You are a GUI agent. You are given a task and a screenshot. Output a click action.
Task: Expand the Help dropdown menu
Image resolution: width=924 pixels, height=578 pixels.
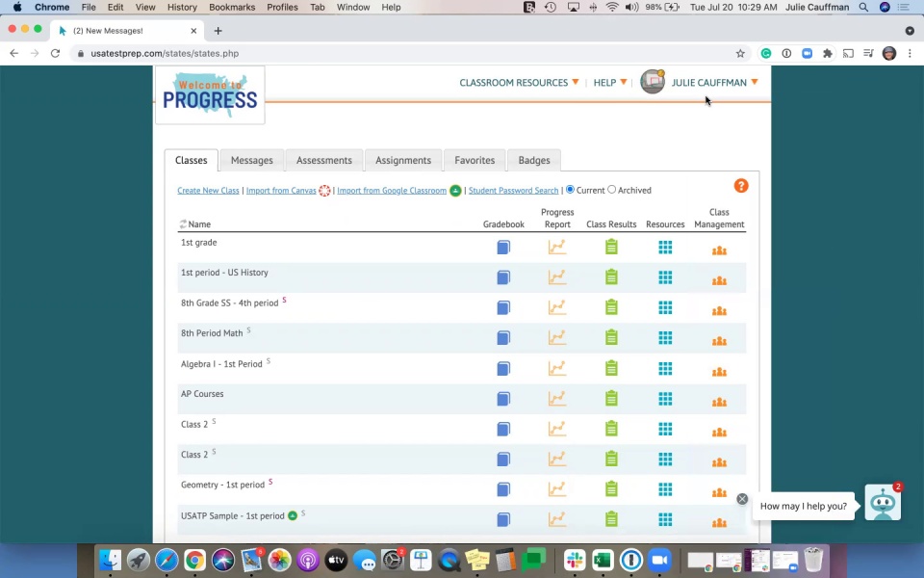609,83
